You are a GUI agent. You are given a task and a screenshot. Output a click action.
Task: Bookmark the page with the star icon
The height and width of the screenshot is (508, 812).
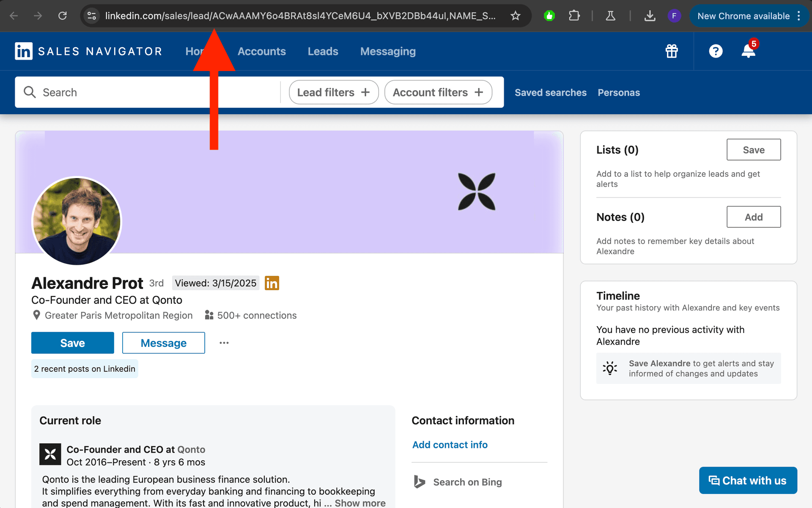(516, 16)
